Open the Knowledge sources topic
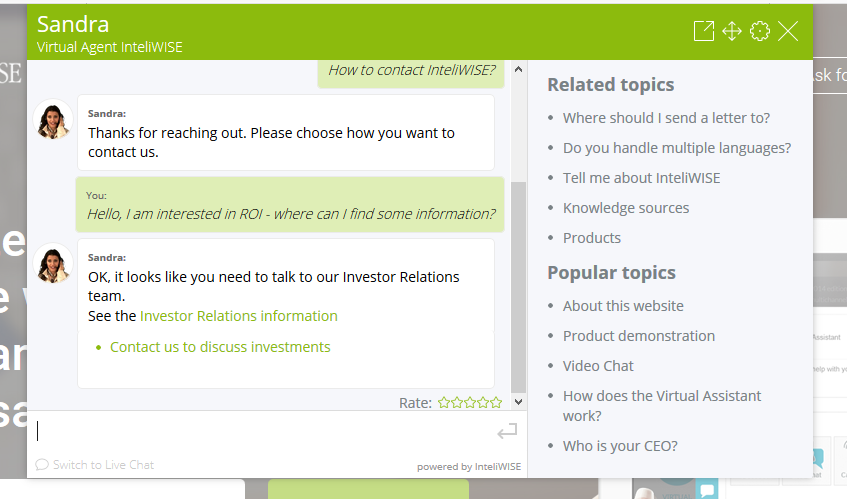This screenshot has width=847, height=499. [626, 208]
